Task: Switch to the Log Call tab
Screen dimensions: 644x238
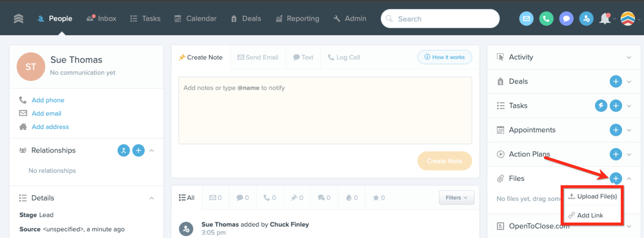Action: (344, 57)
